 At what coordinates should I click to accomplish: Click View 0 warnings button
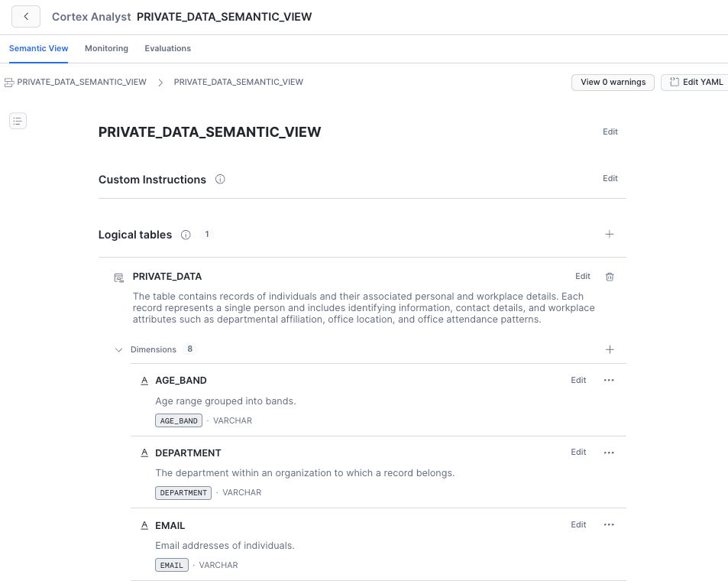tap(613, 83)
